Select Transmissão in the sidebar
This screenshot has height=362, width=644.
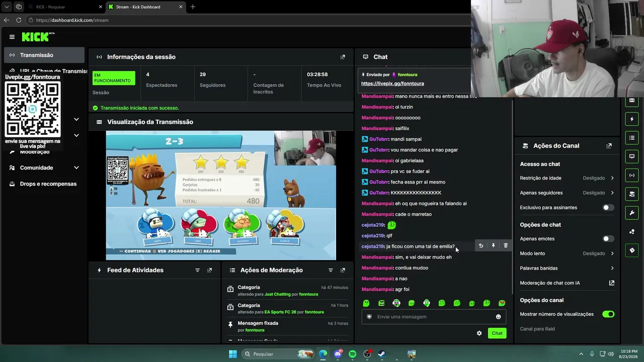(44, 55)
